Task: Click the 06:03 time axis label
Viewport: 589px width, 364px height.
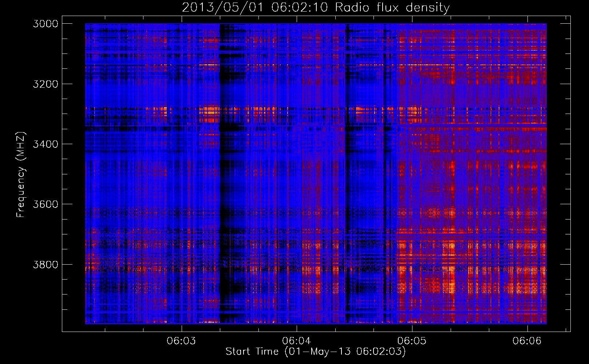Action: coord(181,341)
